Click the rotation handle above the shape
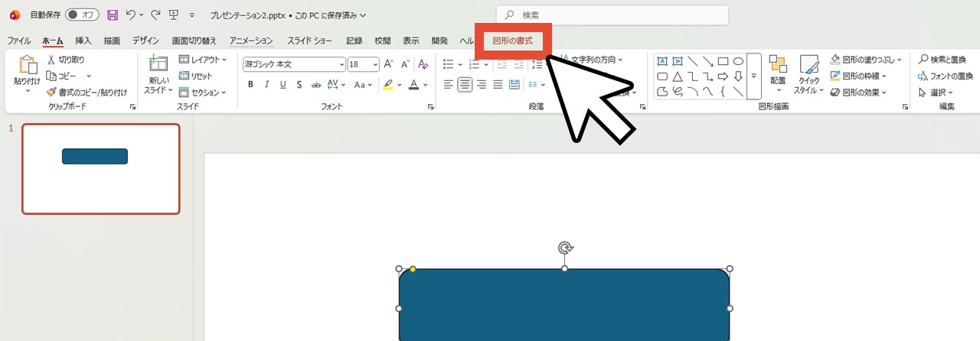980x341 pixels. [565, 248]
